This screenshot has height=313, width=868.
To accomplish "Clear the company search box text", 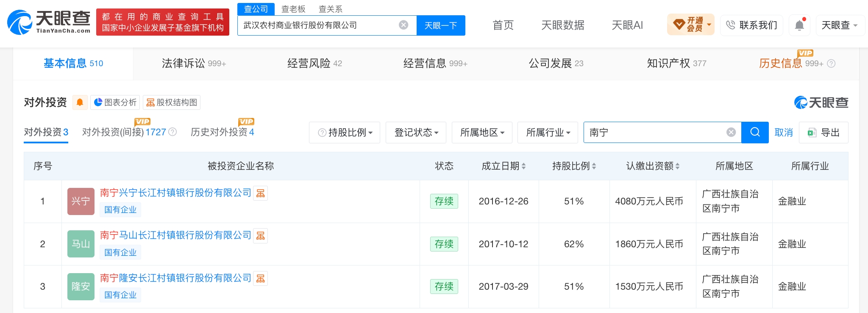I will 403,25.
